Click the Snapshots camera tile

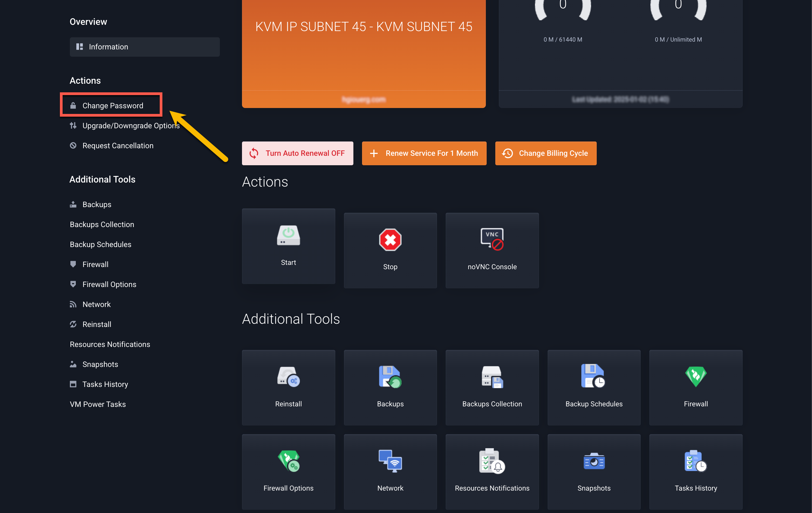coord(594,471)
